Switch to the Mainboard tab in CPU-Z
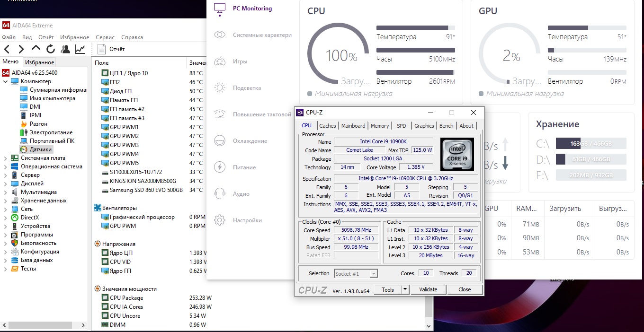The height and width of the screenshot is (332, 644). [353, 126]
